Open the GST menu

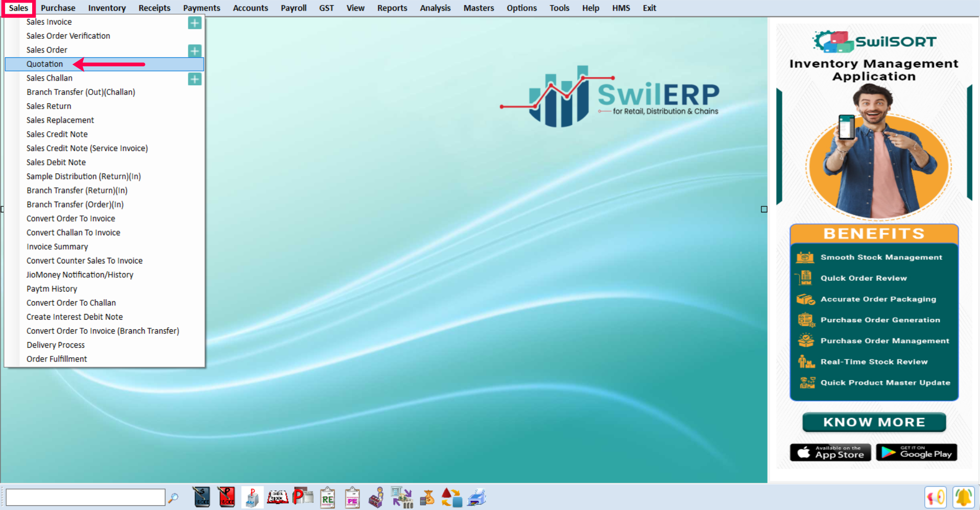(326, 8)
